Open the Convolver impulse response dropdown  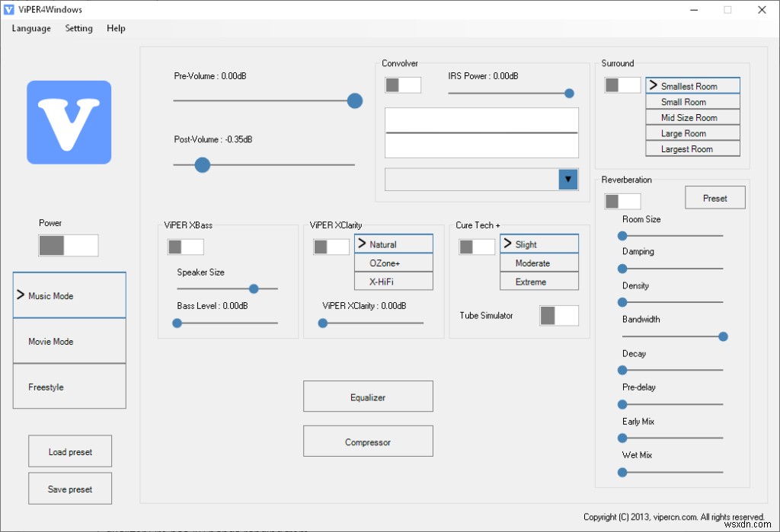[568, 180]
